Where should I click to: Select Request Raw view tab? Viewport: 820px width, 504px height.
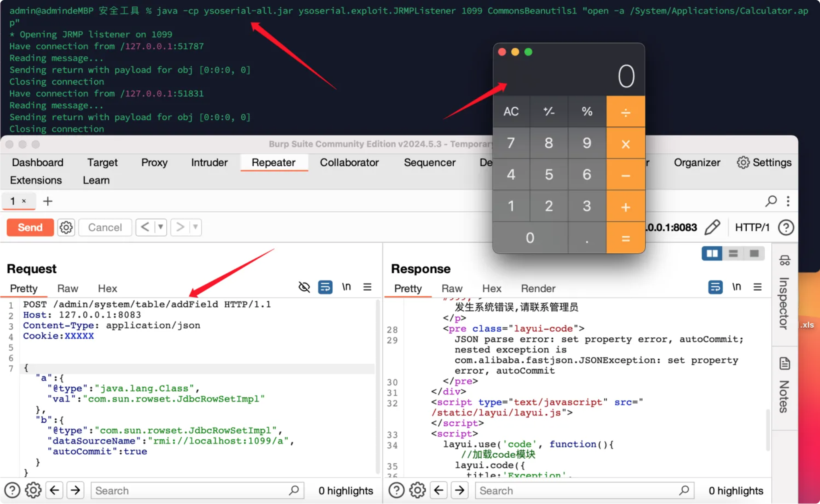[x=68, y=288]
